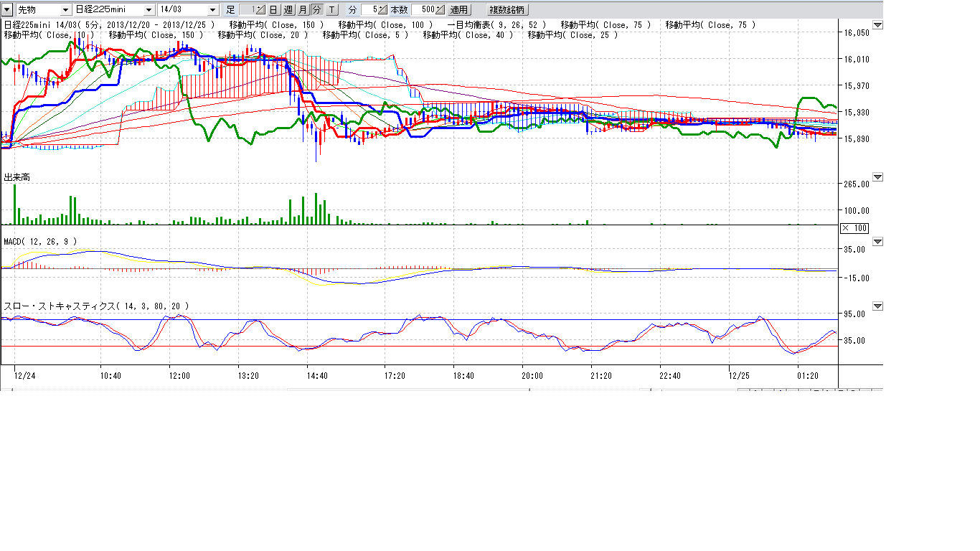Open the 先物 product type dropdown
The height and width of the screenshot is (551, 980).
[x=65, y=10]
